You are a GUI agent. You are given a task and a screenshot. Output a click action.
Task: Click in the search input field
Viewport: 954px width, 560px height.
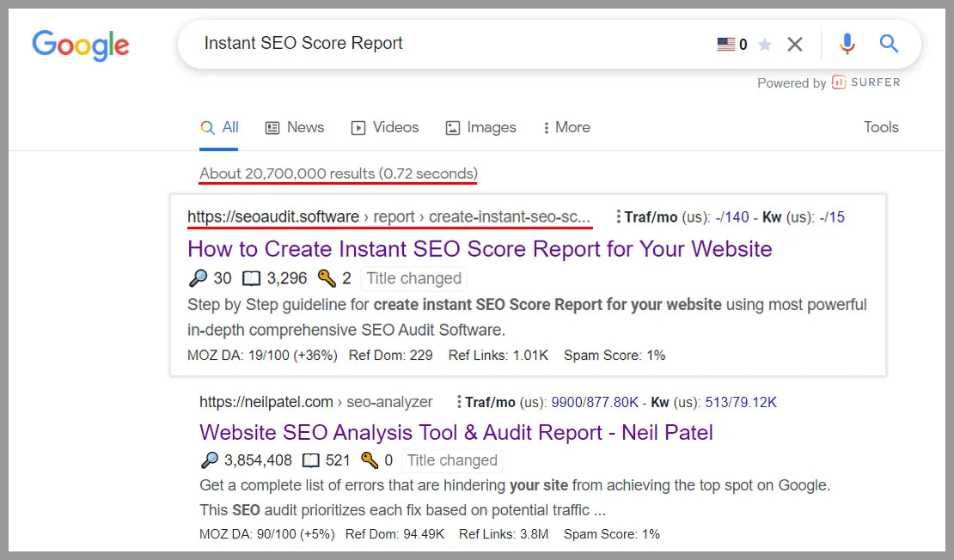pyautogui.click(x=450, y=44)
